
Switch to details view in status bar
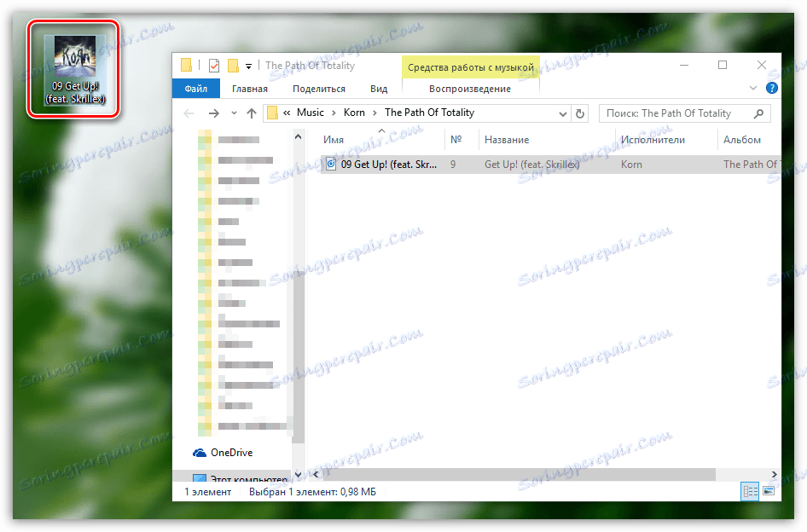coord(750,491)
